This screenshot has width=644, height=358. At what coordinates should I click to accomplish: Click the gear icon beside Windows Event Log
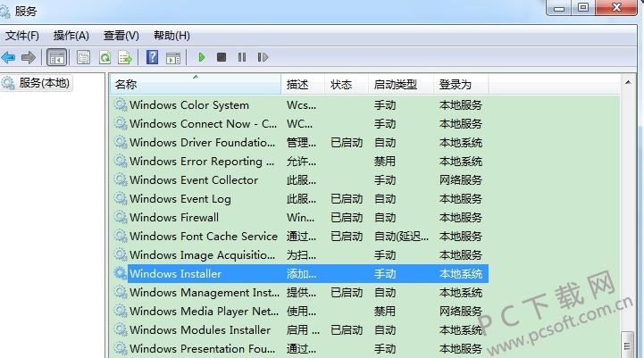pyautogui.click(x=121, y=199)
